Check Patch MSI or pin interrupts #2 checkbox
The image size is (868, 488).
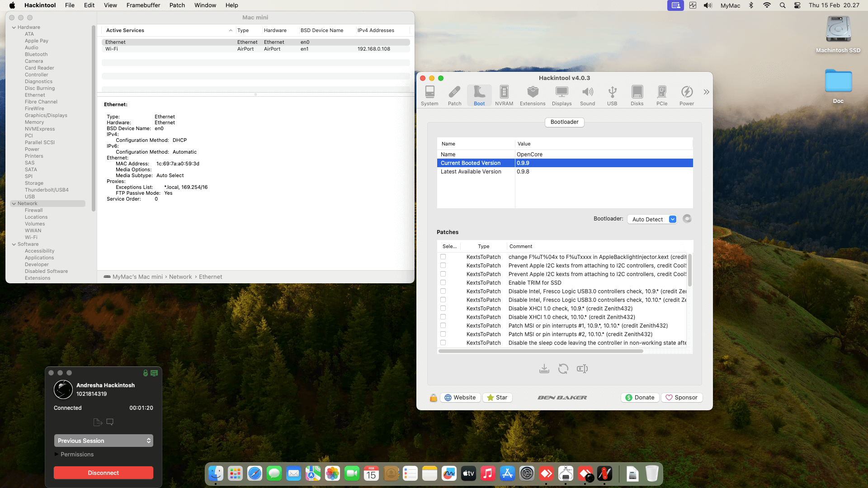click(443, 334)
